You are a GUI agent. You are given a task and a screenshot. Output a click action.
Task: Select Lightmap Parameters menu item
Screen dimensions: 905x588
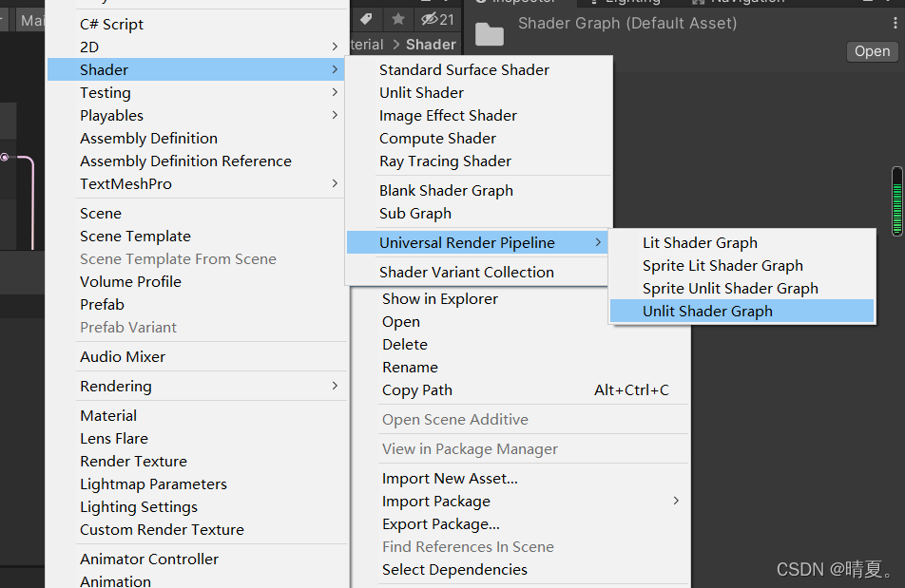click(x=196, y=484)
